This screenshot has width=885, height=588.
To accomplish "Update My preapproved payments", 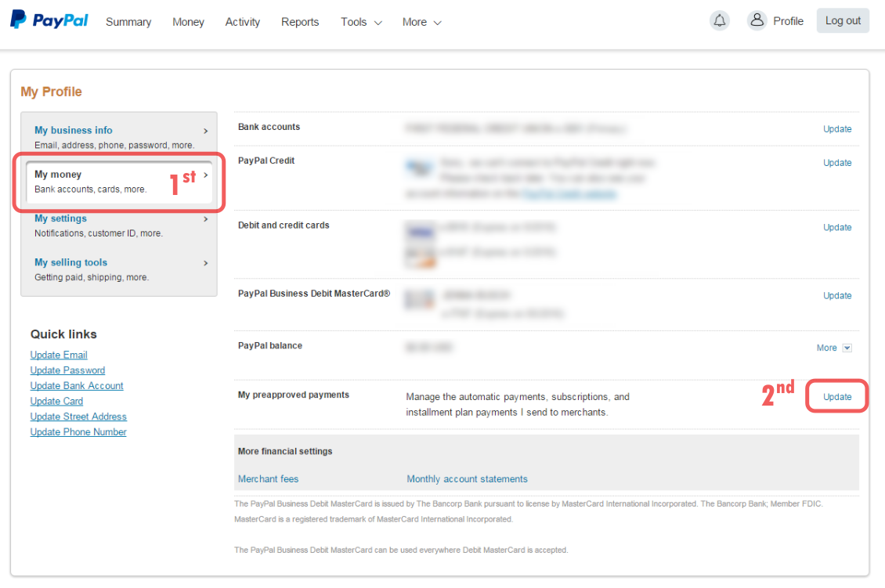I will click(x=837, y=397).
